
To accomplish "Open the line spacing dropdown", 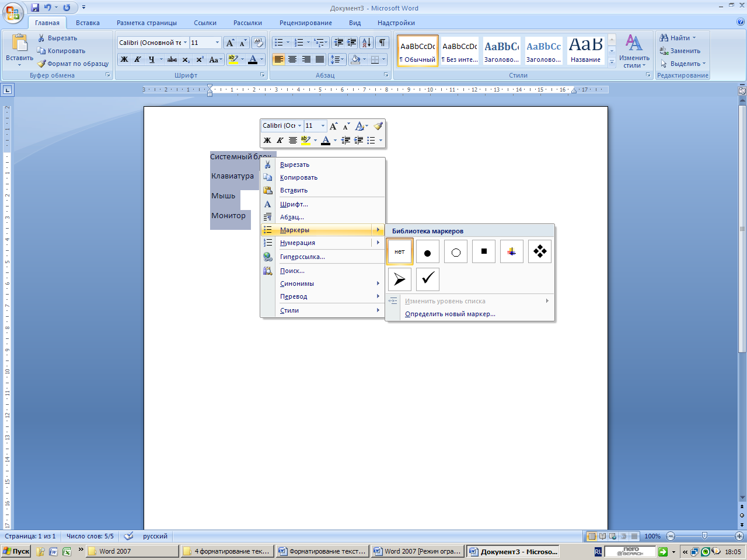I will (337, 60).
